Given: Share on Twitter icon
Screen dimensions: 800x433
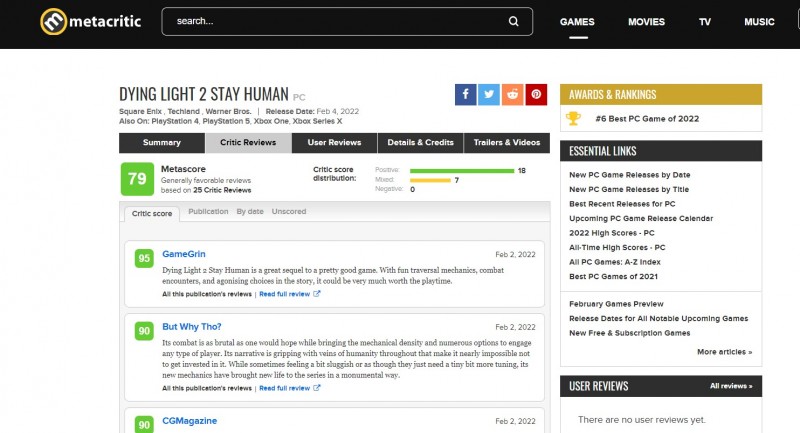Looking at the screenshot, I should [489, 94].
